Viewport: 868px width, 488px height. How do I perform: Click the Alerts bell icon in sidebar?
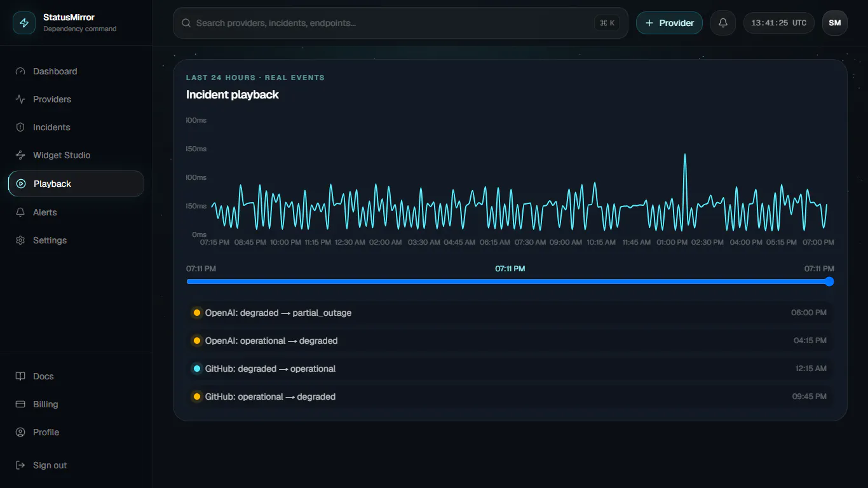pyautogui.click(x=20, y=212)
